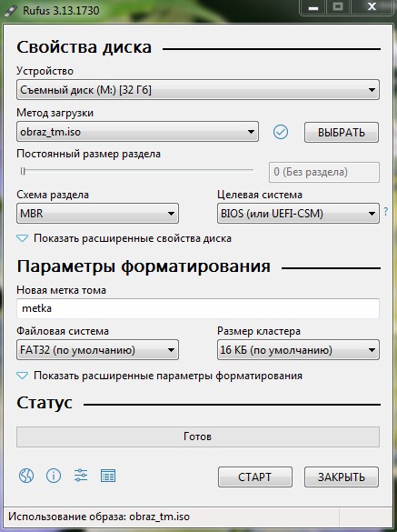The image size is (397, 532).
Task: Click the Готов status progress bar
Action: [198, 437]
